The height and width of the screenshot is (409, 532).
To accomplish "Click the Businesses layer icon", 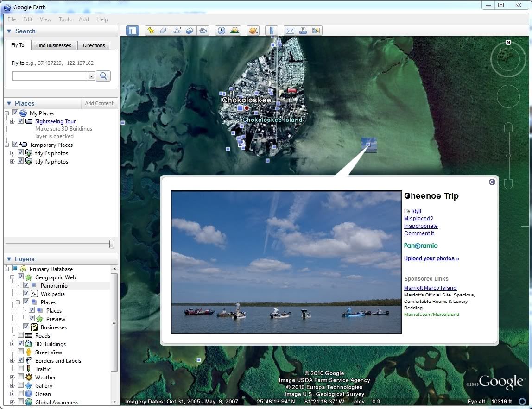I will tap(34, 327).
